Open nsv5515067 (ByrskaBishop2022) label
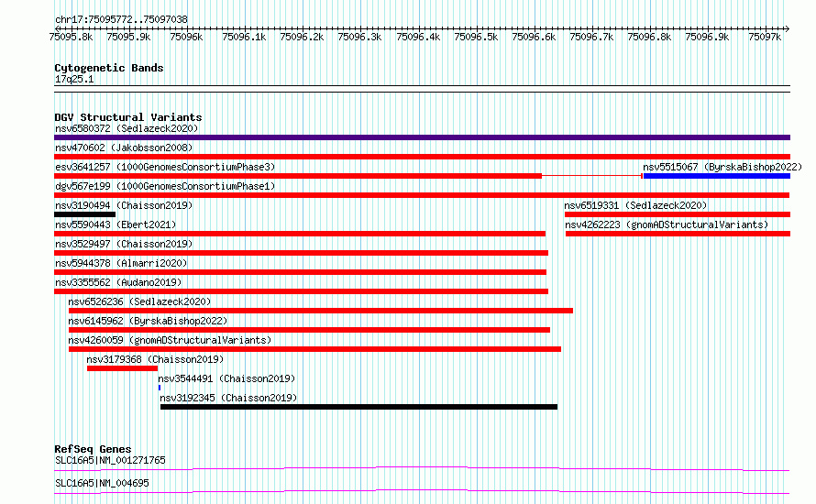 tap(722, 167)
